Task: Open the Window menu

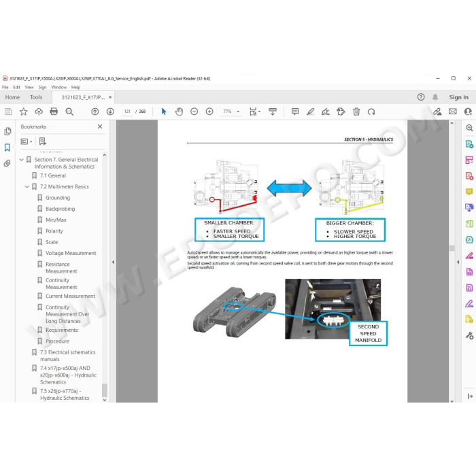Action: 59,88
